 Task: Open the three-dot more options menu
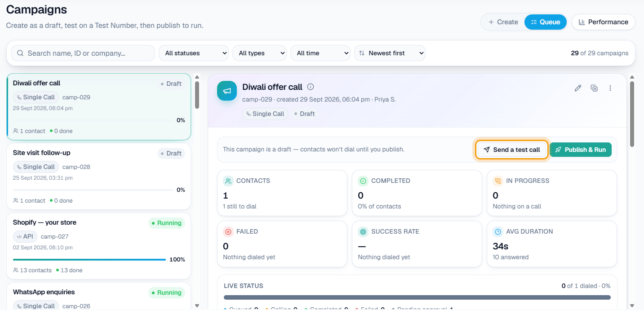point(610,88)
